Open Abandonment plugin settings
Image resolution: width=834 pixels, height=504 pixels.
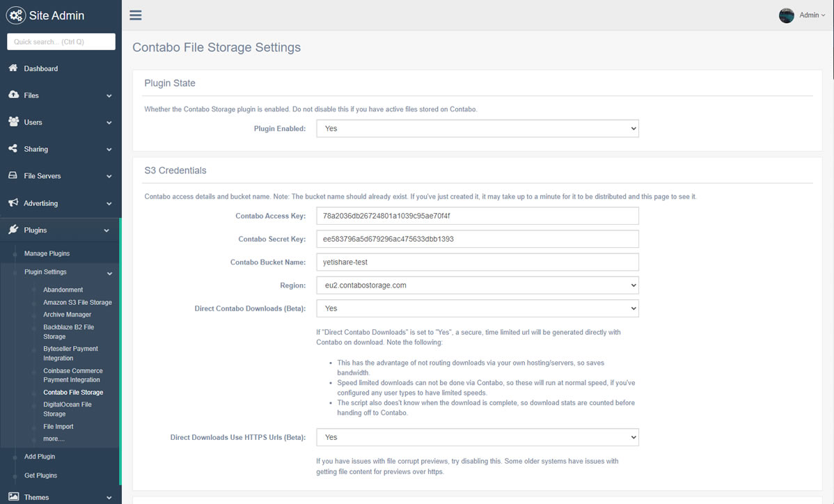click(63, 290)
